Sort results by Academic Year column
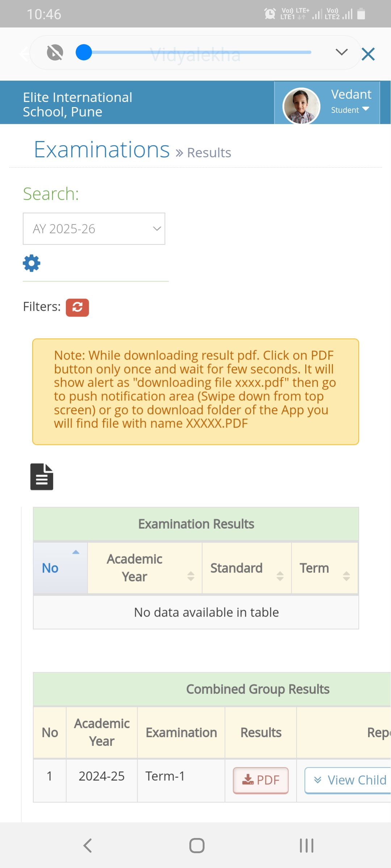Screen dimensions: 391x868 coord(145,568)
